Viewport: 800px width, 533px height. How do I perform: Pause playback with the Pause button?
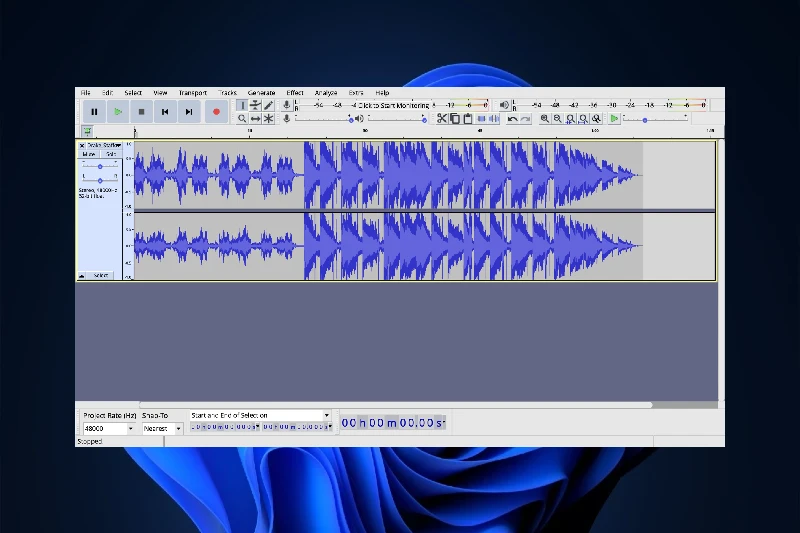click(94, 112)
